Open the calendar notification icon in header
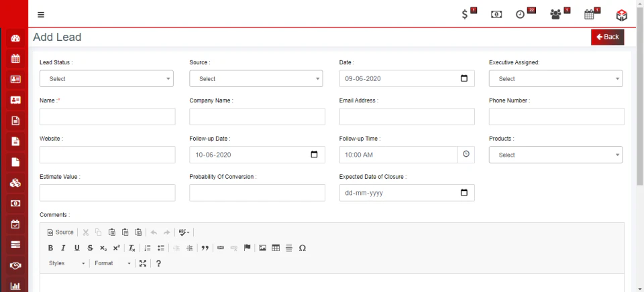This screenshot has height=292, width=644. point(589,15)
